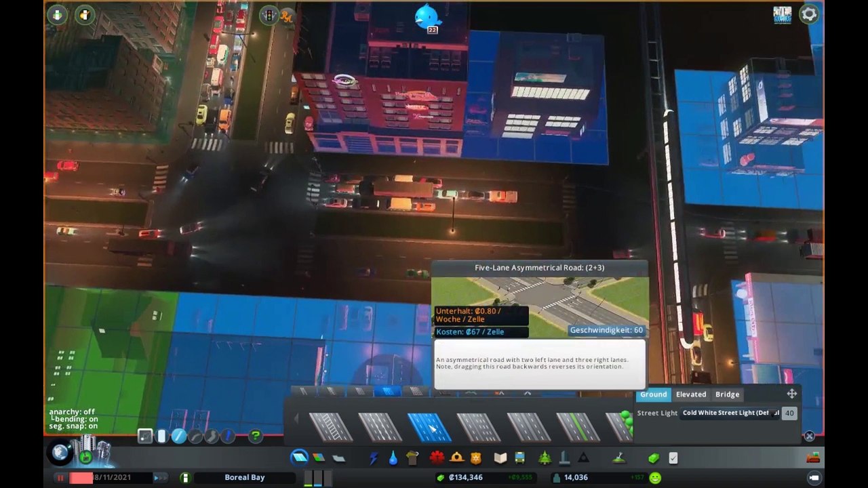Select the upgrade road mode exclamation icon
Viewport: 868px width, 488px height.
228,436
